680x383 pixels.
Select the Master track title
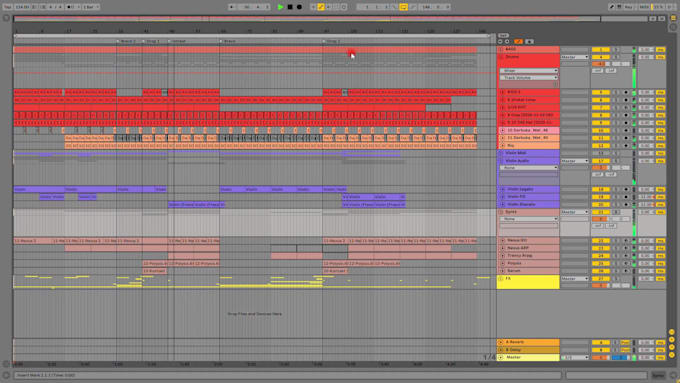pyautogui.click(x=513, y=358)
